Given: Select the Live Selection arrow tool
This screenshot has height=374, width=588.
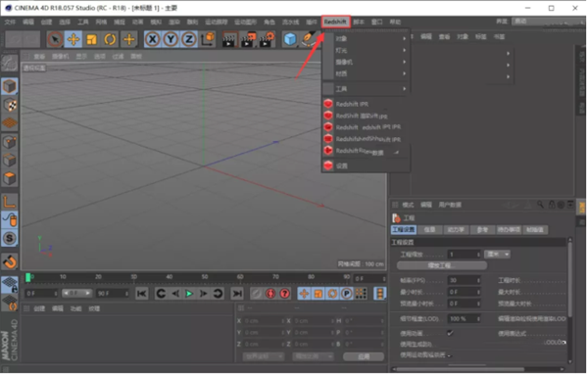Looking at the screenshot, I should (x=55, y=39).
